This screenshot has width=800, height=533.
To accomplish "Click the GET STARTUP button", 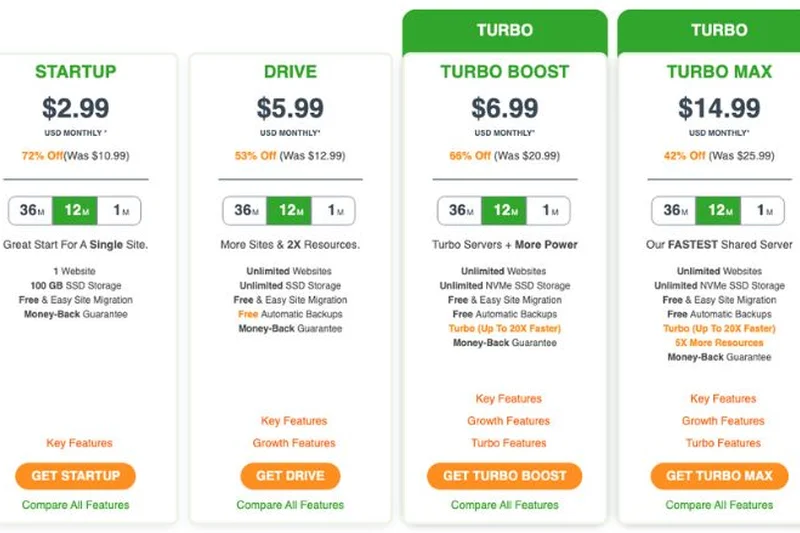I will [x=76, y=476].
